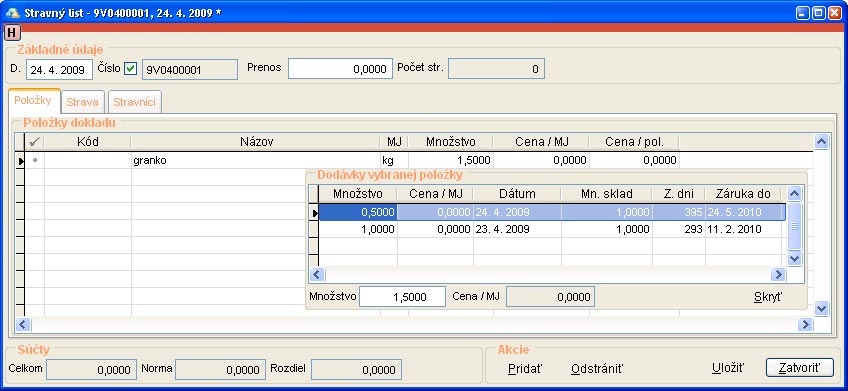Click the application icon in the title bar
Screen dimensions: 848x391
12,12
